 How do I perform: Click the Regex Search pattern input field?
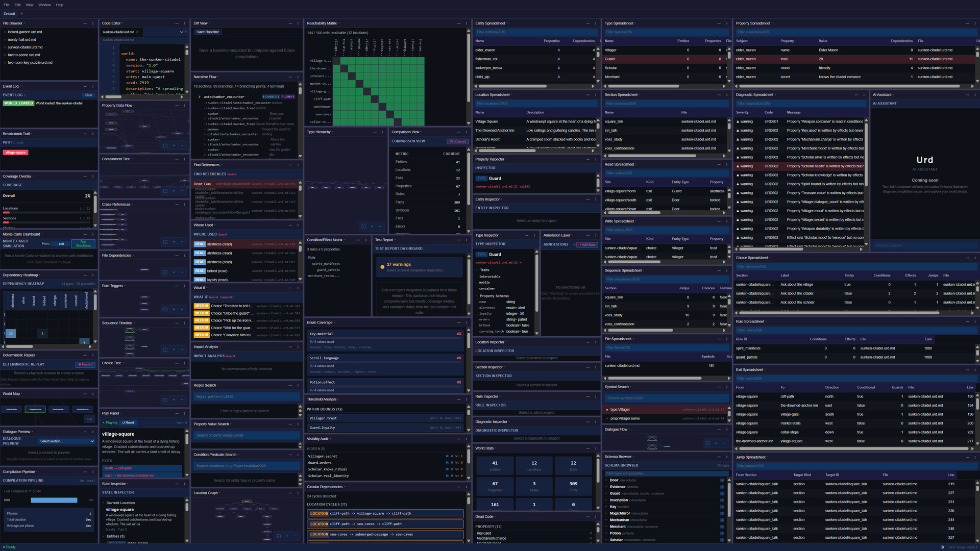pyautogui.click(x=247, y=397)
